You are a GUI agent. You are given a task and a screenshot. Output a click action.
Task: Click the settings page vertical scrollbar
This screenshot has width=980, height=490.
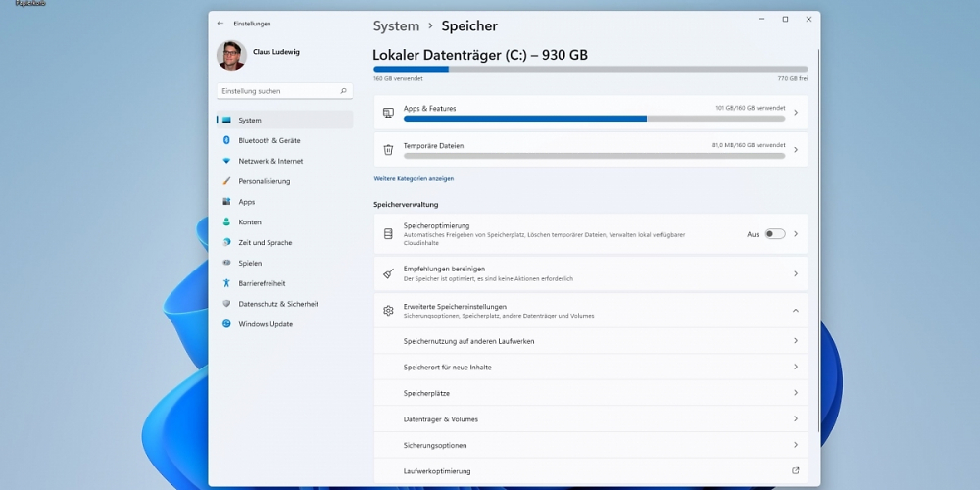tap(818, 241)
